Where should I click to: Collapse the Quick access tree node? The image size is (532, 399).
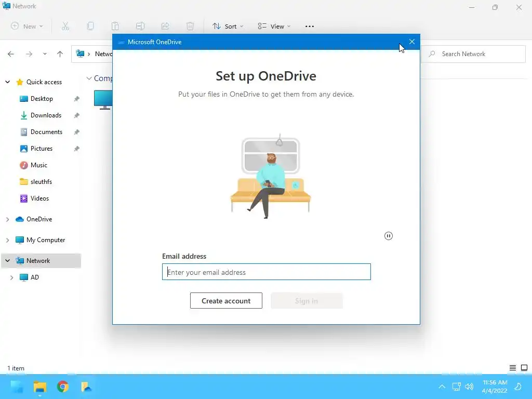[x=7, y=82]
